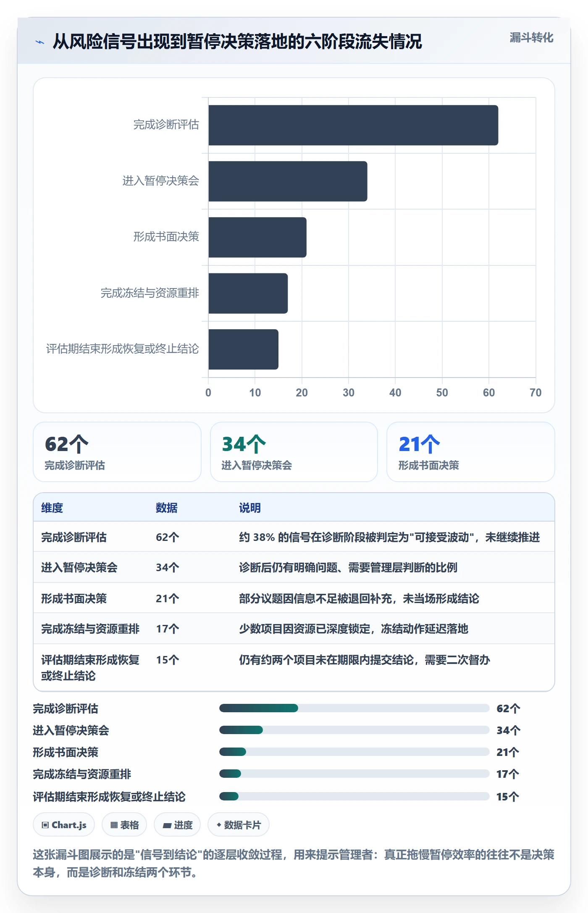This screenshot has width=588, height=913.
Task: Click the chart x-axis value 30
Action: point(349,393)
